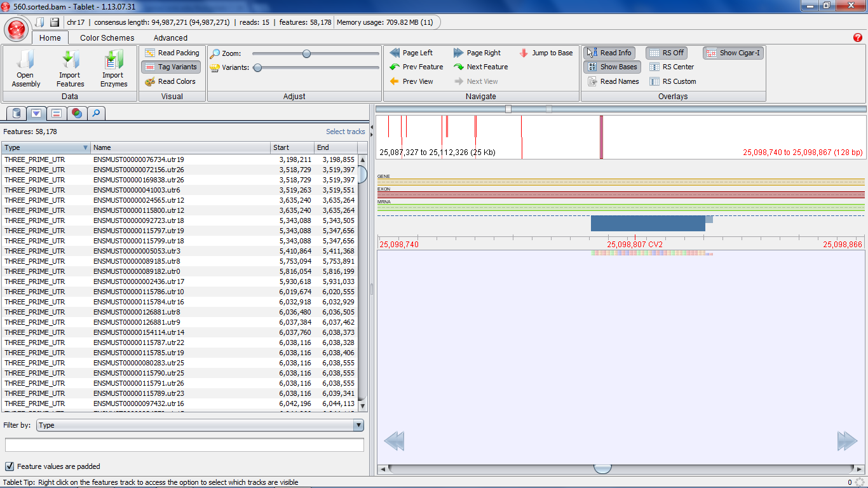Click the filter text input field

184,445
